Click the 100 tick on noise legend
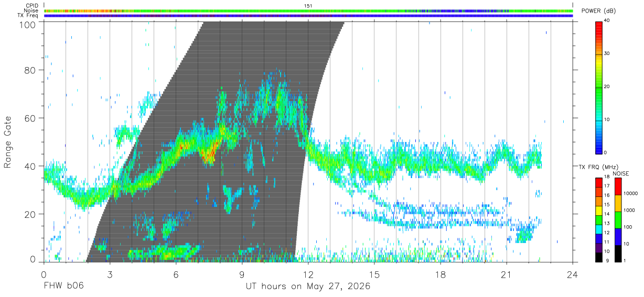This screenshot has width=644, height=297. point(629,227)
